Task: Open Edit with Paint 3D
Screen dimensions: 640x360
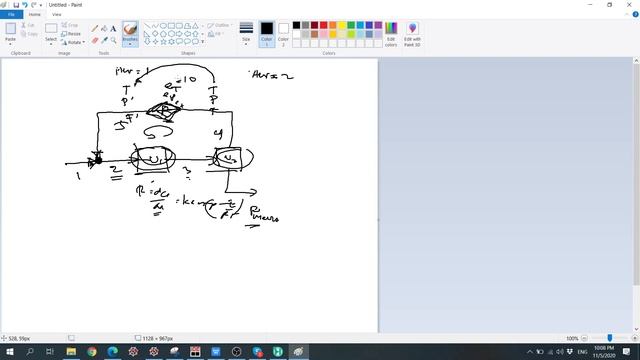Action: pos(412,34)
